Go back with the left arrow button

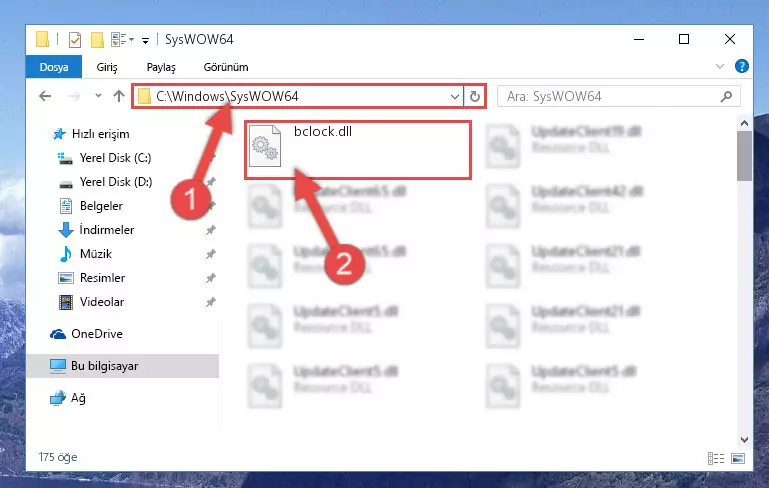tap(45, 96)
